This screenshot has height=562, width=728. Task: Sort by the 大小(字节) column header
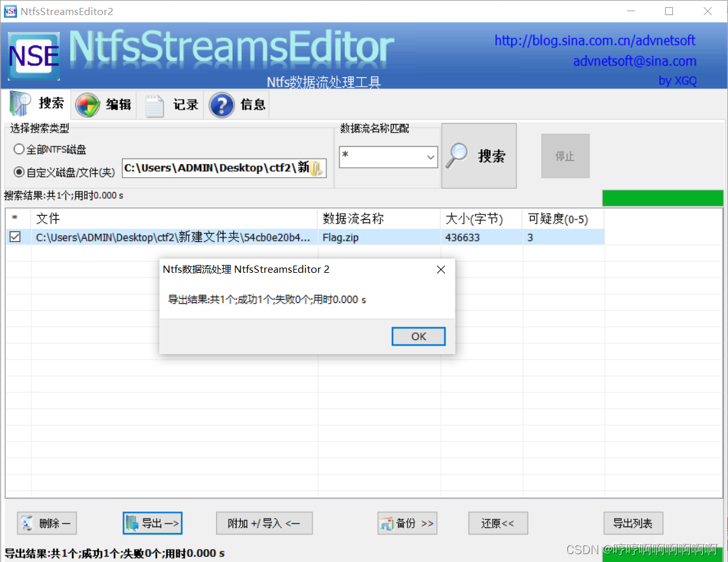[482, 218]
